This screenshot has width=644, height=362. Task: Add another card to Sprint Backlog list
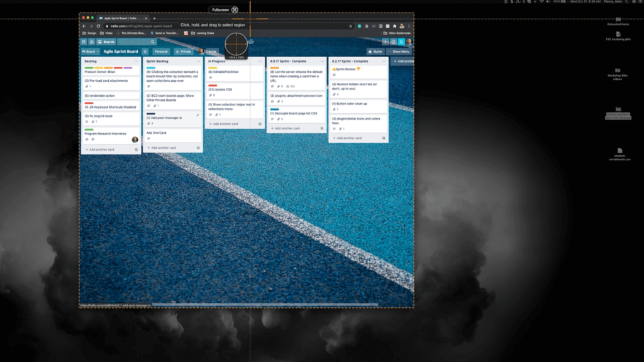click(x=162, y=148)
